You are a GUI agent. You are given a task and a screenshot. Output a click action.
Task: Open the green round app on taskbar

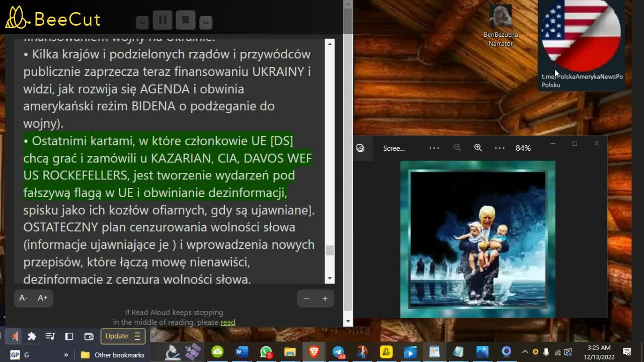coord(217,352)
